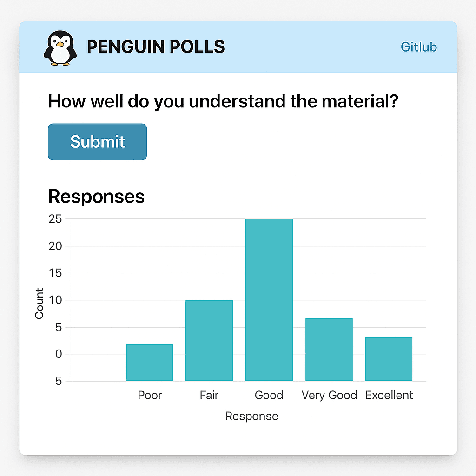Select the Fair bar
476x476 pixels.
[x=209, y=339]
